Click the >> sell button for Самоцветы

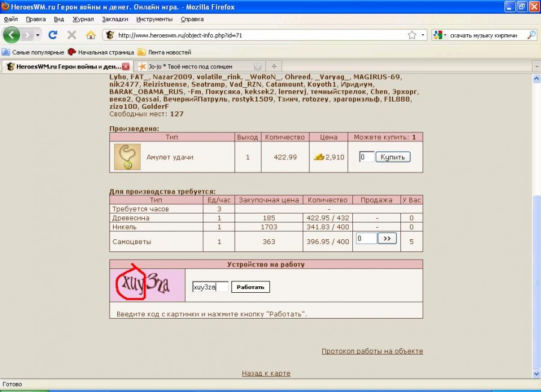click(x=387, y=238)
